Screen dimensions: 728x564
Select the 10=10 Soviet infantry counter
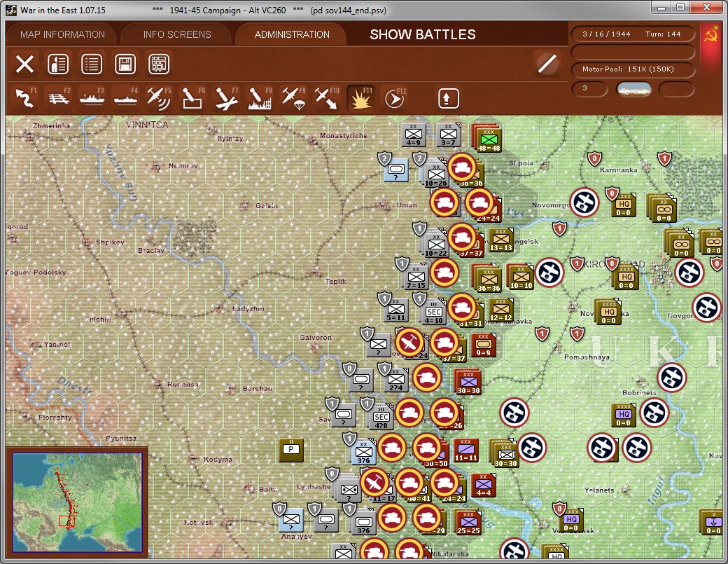521,277
